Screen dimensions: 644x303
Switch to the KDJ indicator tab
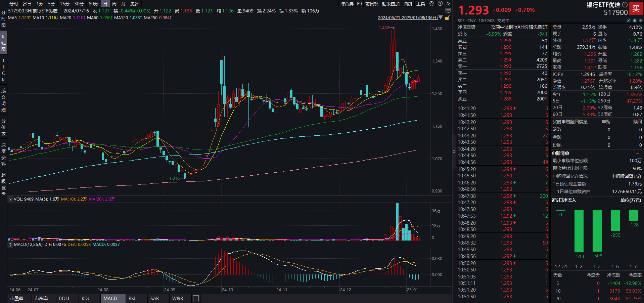pos(85,298)
